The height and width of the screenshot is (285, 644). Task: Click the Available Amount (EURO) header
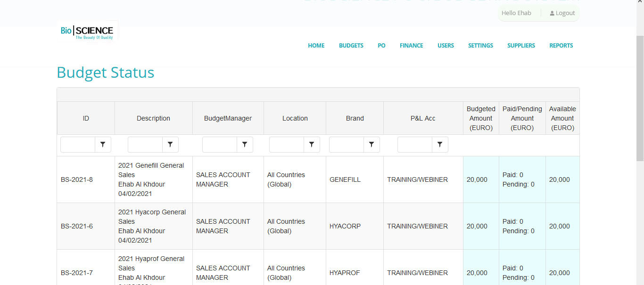pos(562,118)
